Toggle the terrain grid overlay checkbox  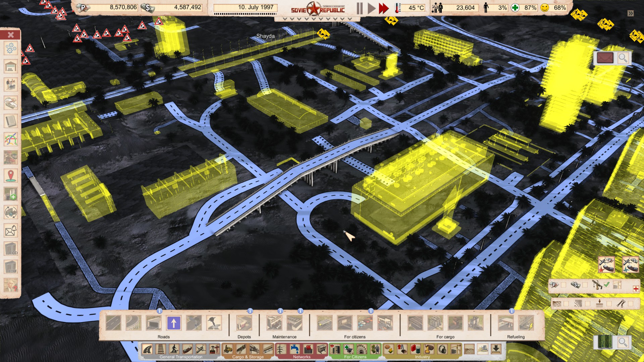point(566,304)
